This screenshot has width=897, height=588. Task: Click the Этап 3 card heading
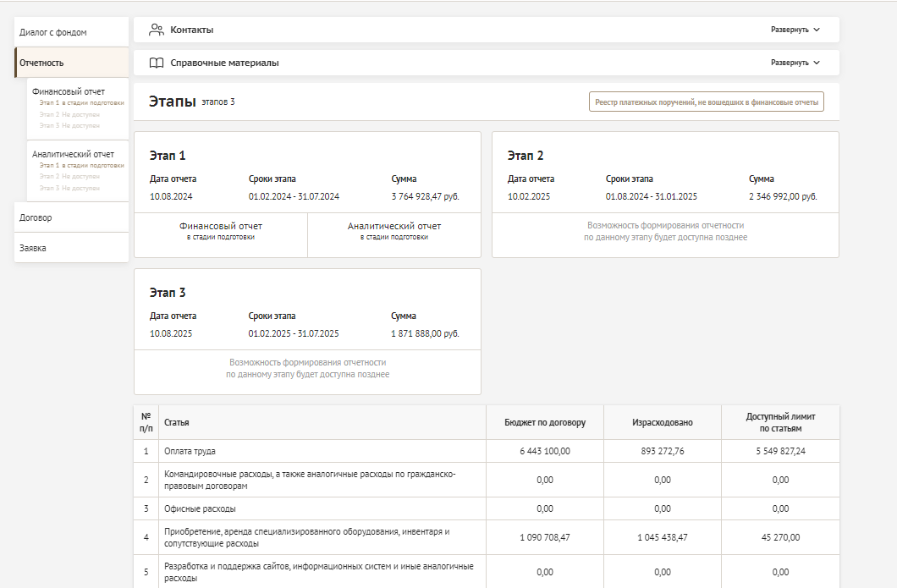point(168,293)
